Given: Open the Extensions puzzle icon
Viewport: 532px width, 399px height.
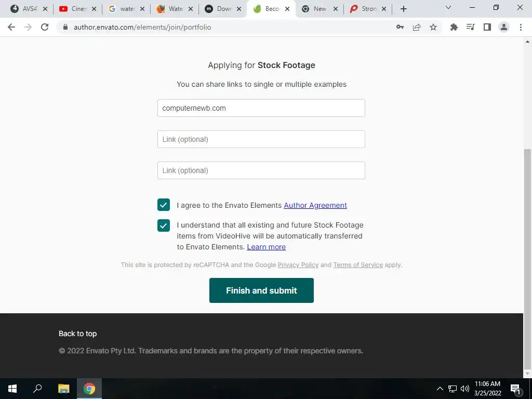Looking at the screenshot, I should [454, 27].
